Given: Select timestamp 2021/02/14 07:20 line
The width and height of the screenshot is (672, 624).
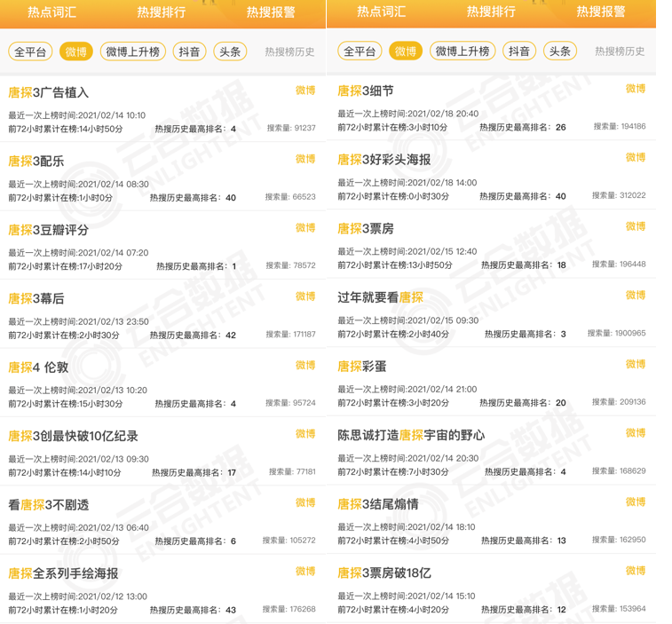Looking at the screenshot, I should (78, 253).
